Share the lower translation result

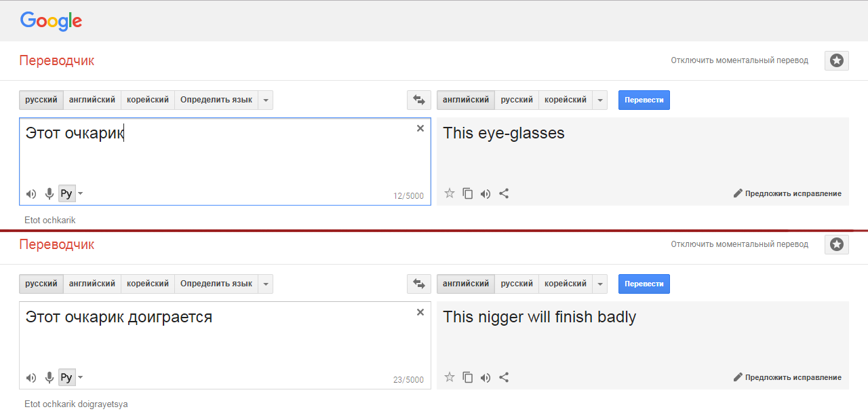(504, 377)
